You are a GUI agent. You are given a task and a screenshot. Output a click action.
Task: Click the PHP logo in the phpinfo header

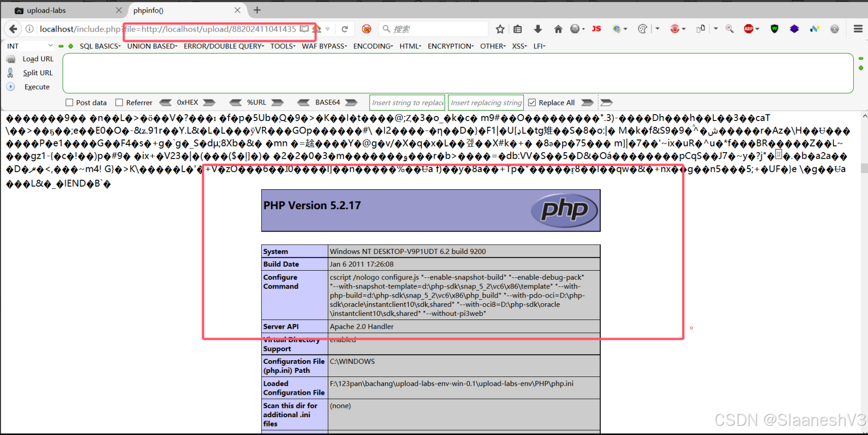tap(564, 210)
